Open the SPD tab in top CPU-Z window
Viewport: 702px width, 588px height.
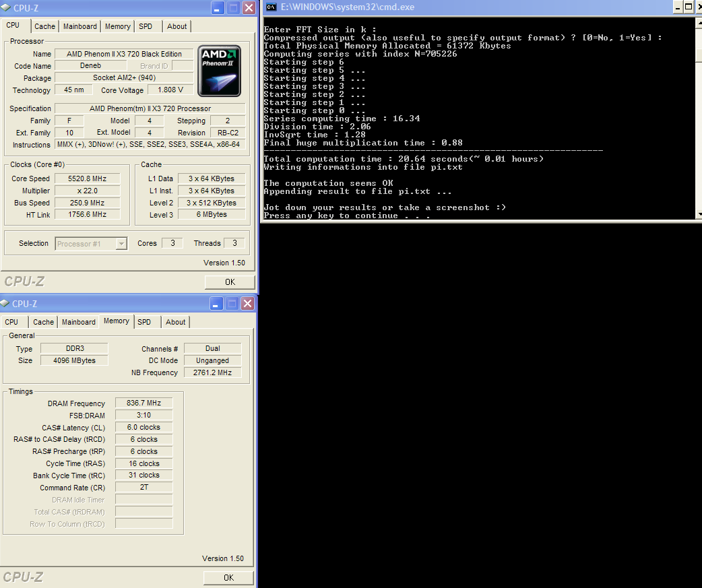[x=146, y=26]
